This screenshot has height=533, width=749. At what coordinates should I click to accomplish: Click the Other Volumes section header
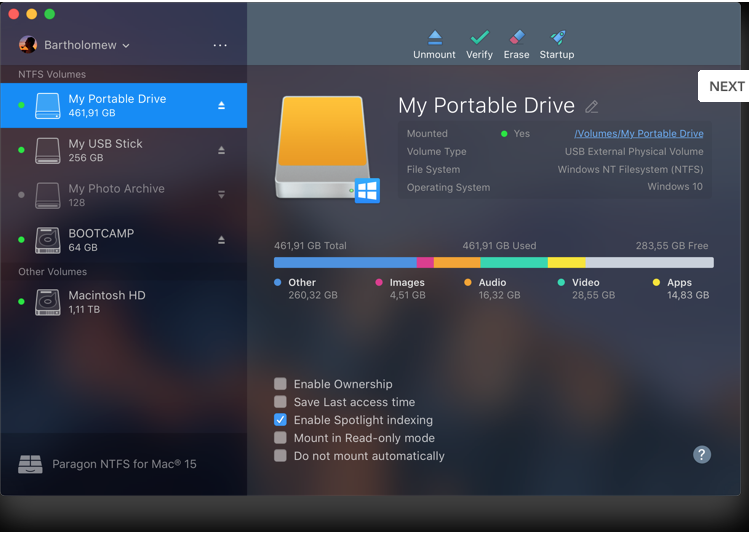coord(53,272)
